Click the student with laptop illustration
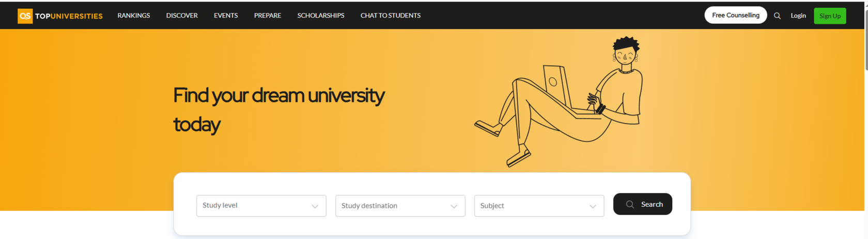Viewport: 868px width, 239px height. pyautogui.click(x=559, y=102)
